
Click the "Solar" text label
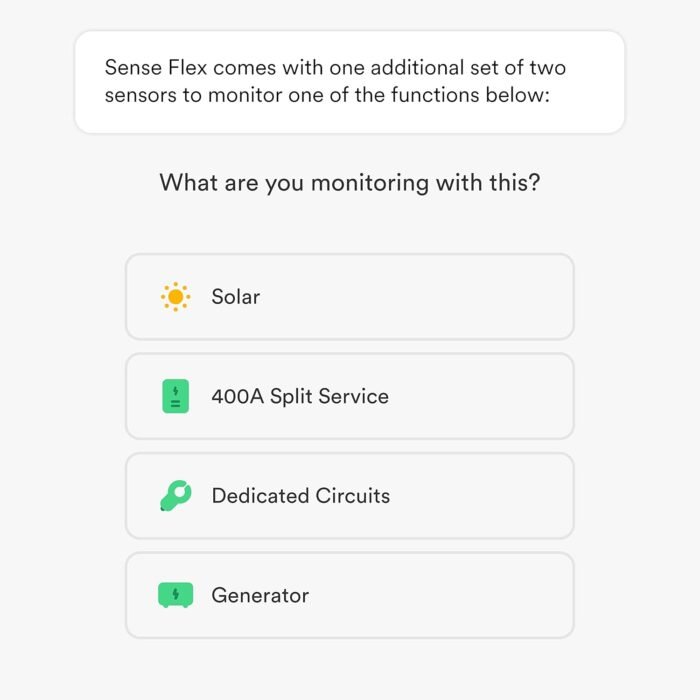(x=236, y=297)
